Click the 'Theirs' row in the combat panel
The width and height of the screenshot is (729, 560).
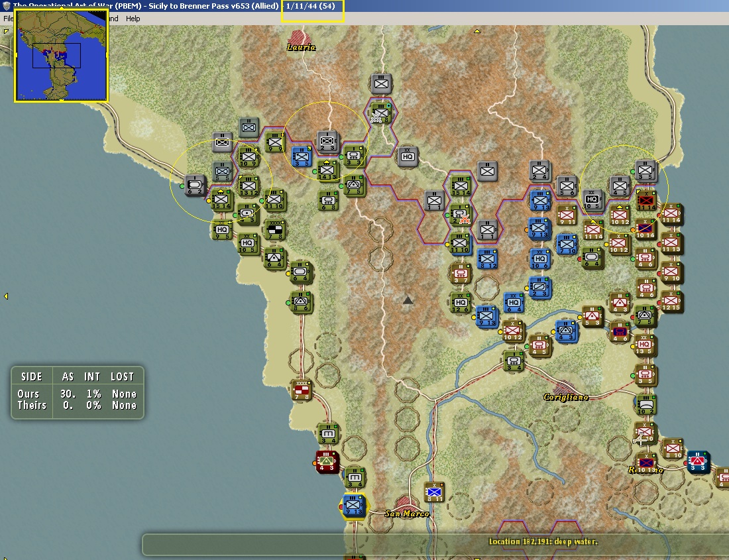point(77,405)
